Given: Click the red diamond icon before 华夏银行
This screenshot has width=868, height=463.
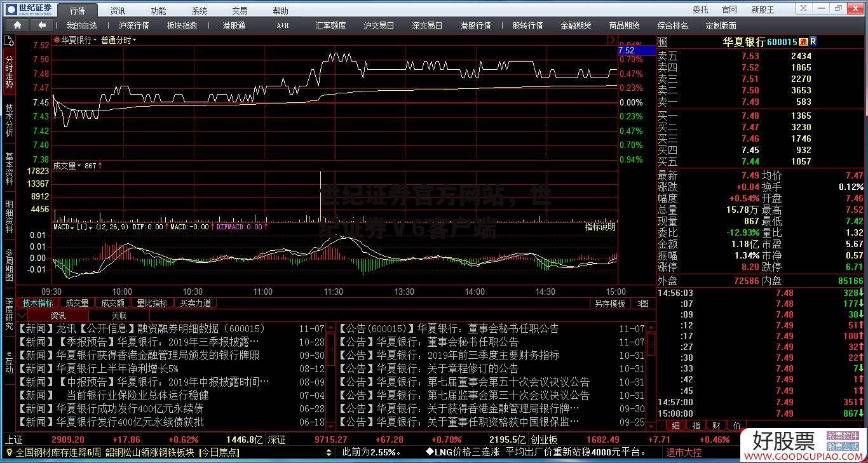Looking at the screenshot, I should (57, 39).
